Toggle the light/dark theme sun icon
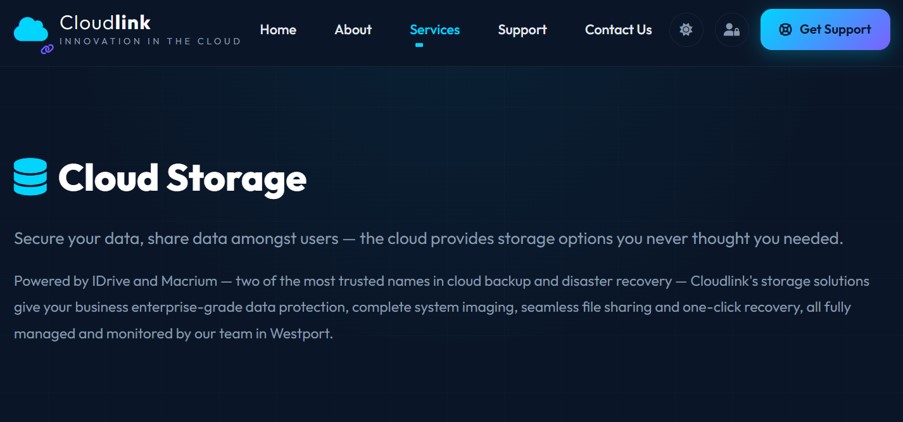 coord(686,29)
